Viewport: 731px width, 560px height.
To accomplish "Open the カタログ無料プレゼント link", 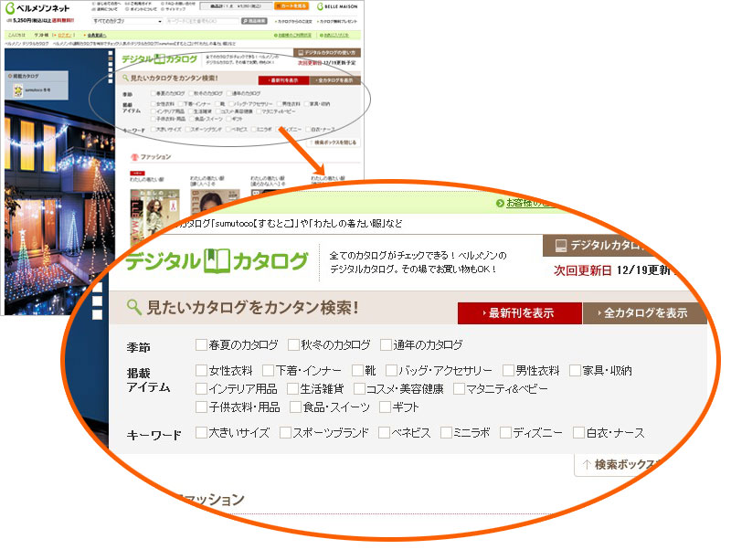I will pos(337,21).
